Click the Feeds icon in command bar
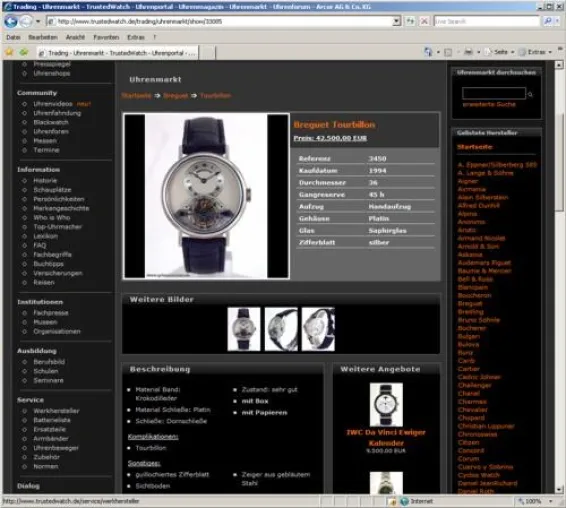Viewport: 566px width, 508px height. (x=448, y=52)
